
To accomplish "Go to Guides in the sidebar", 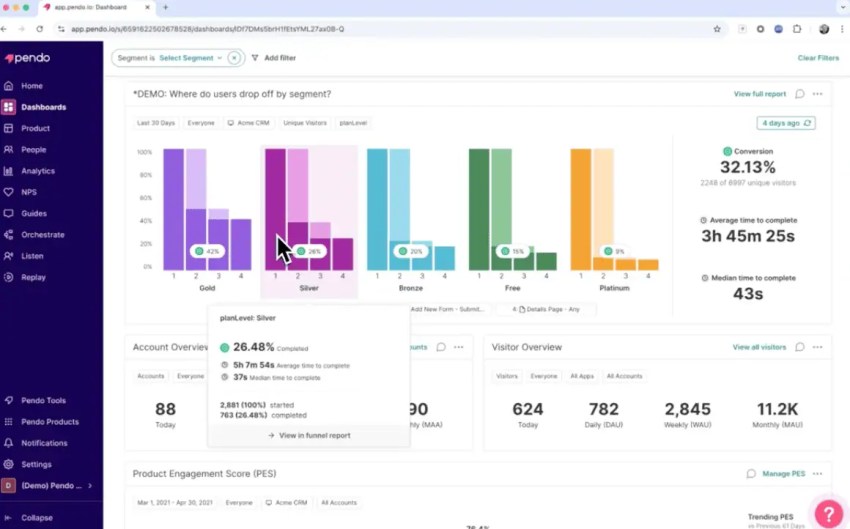I will 34,213.
